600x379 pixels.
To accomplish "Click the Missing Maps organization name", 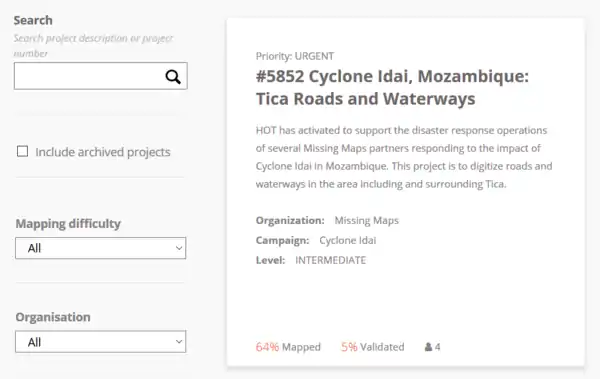I will coord(367,221).
